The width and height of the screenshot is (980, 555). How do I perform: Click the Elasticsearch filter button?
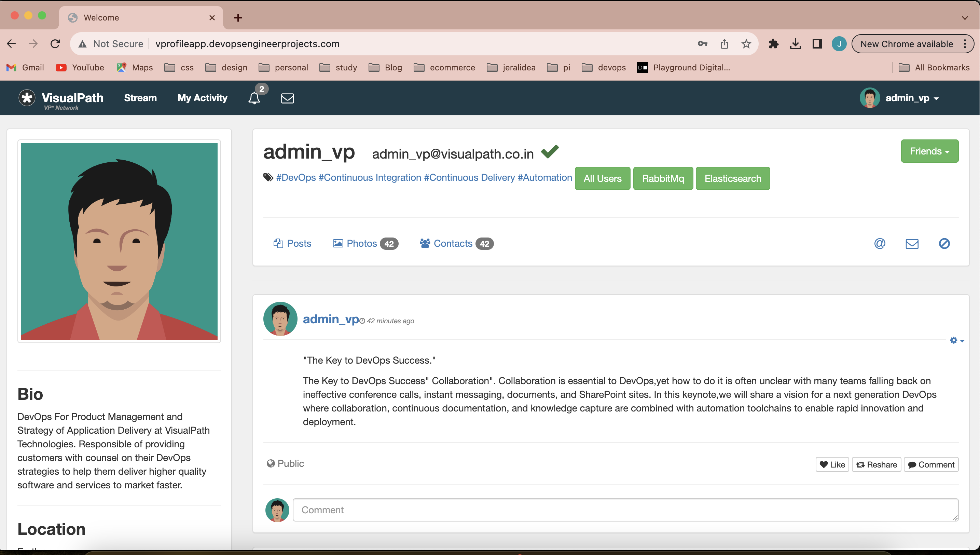coord(733,178)
